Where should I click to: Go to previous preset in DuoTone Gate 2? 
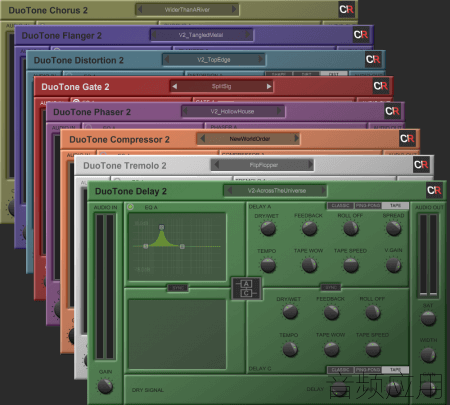coord(174,86)
